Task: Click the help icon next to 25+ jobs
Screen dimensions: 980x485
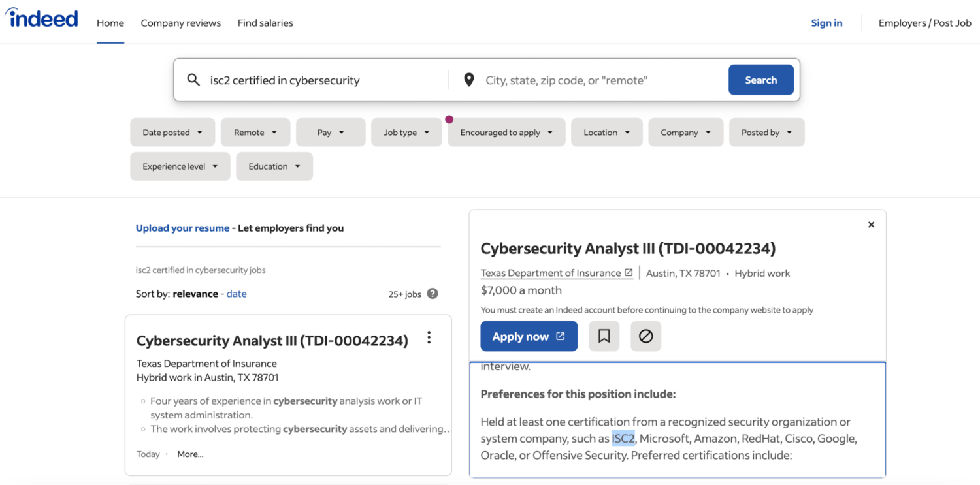Action: [x=433, y=294]
